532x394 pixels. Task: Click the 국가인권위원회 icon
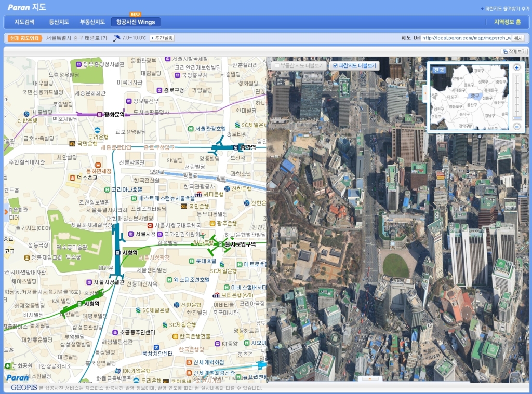coord(159,234)
